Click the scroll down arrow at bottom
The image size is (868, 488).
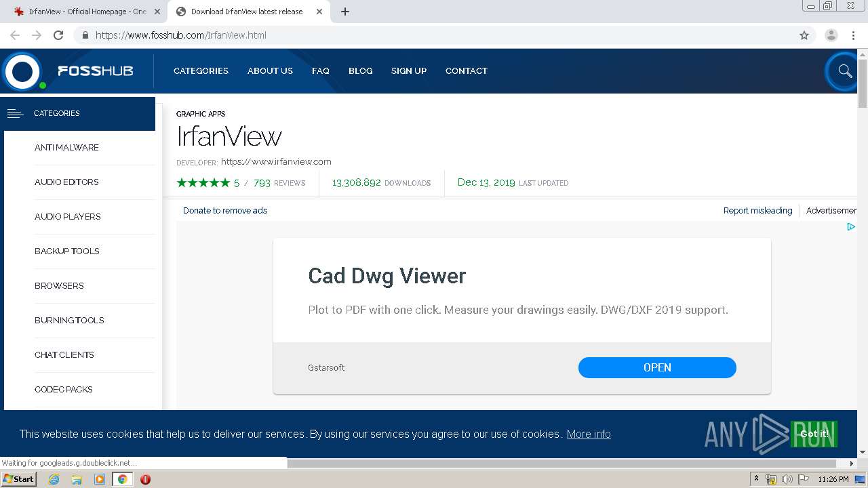pyautogui.click(x=863, y=452)
